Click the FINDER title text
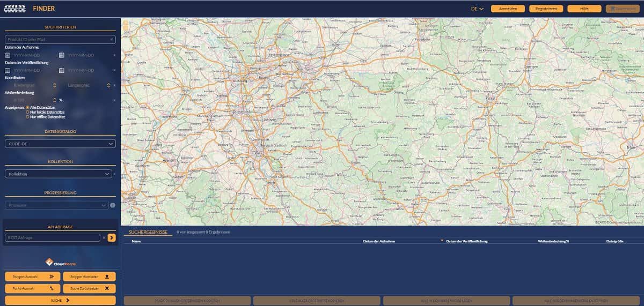 (x=43, y=9)
